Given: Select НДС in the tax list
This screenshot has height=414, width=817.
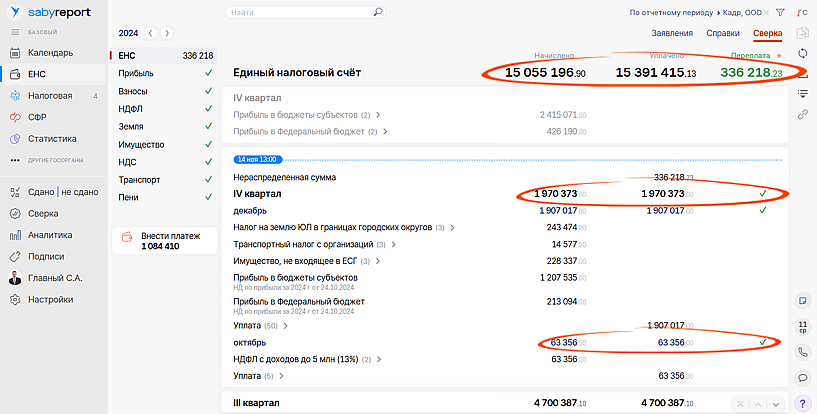Looking at the screenshot, I should tap(127, 162).
